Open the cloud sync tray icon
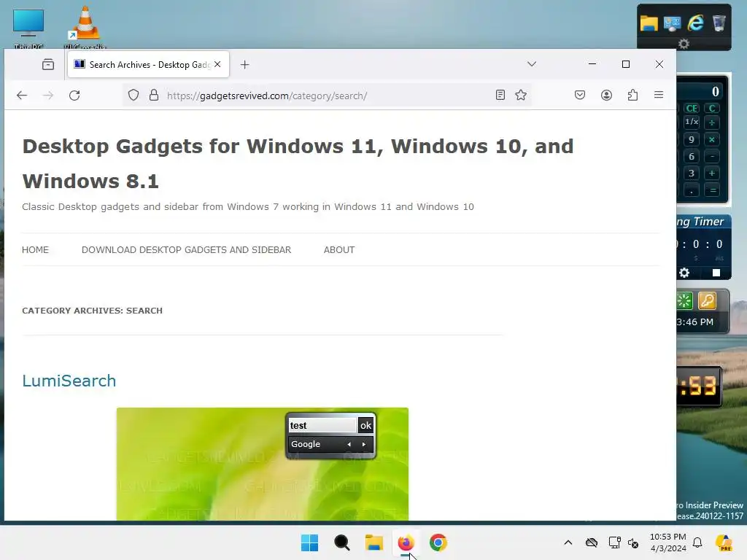Viewport: 747px width, 560px height. click(x=592, y=542)
